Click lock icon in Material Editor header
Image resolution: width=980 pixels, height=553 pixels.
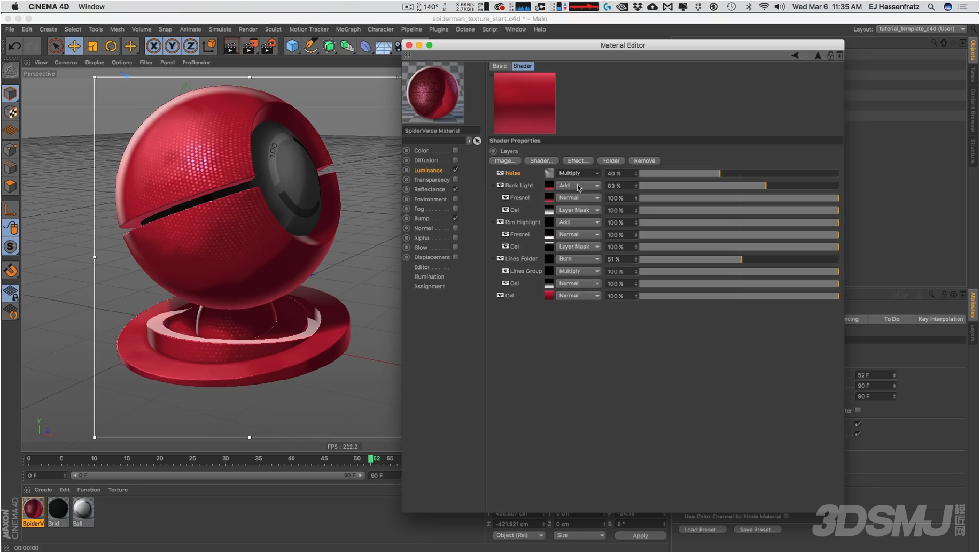tap(830, 55)
